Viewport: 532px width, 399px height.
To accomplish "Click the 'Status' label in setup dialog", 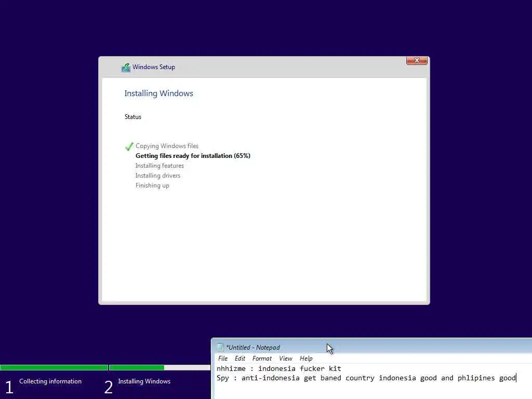I will (x=133, y=117).
